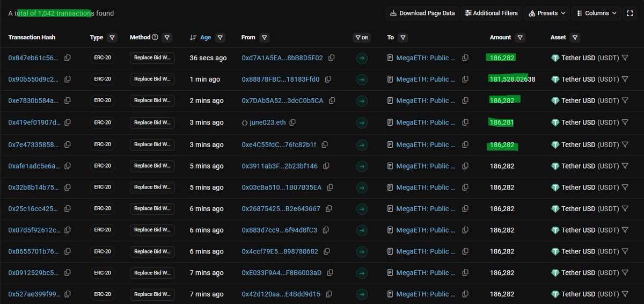
Task: Open the Presets dropdown
Action: click(x=547, y=13)
